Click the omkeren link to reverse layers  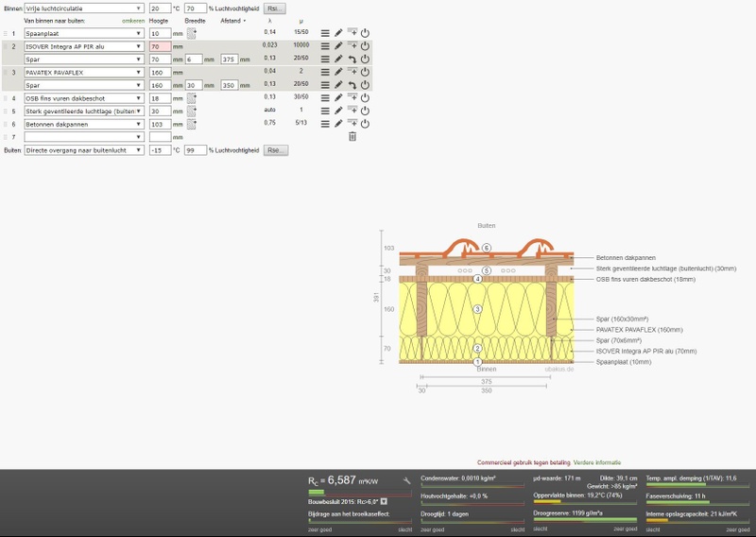[133, 21]
